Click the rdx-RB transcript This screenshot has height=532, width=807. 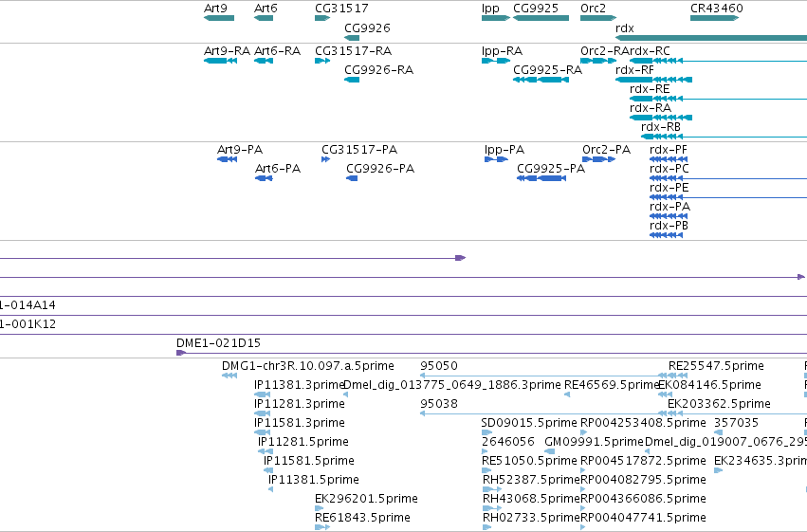tap(724, 137)
